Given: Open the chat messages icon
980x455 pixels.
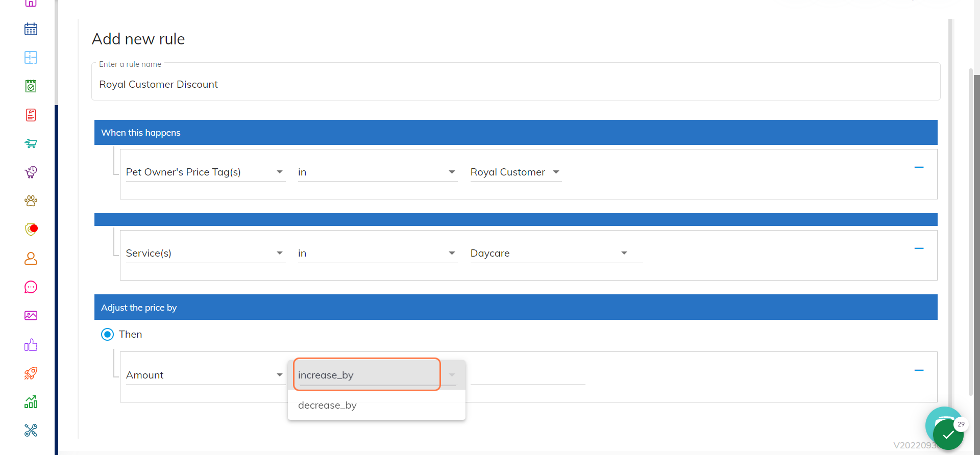Looking at the screenshot, I should click(31, 287).
